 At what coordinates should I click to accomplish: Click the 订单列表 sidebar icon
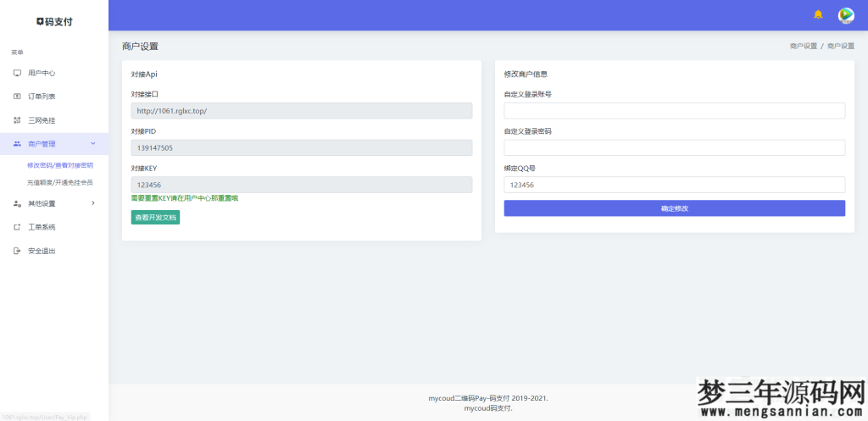[17, 97]
